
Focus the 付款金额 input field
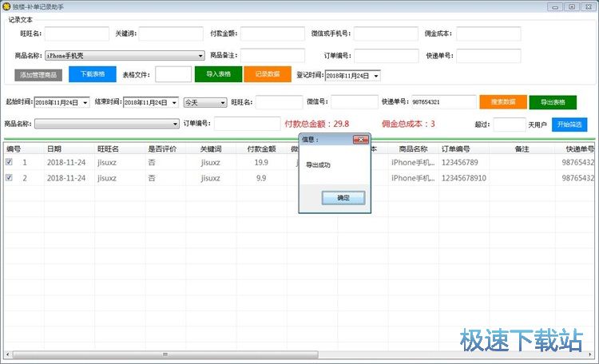(x=272, y=34)
